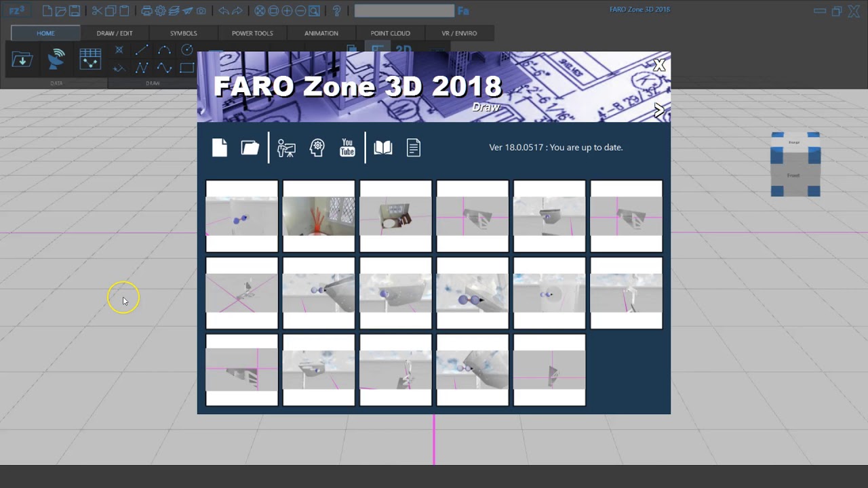Click the 3D view cube

(x=795, y=165)
